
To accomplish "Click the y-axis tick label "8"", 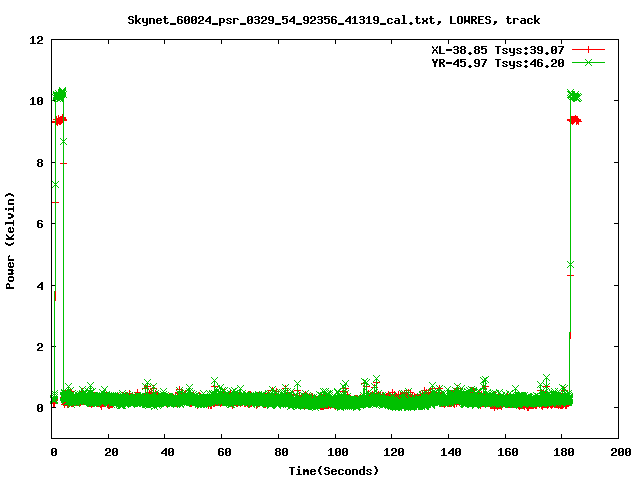I will point(40,162).
